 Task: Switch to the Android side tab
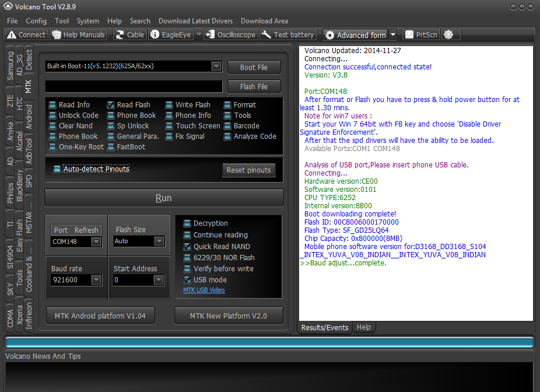tap(29, 117)
